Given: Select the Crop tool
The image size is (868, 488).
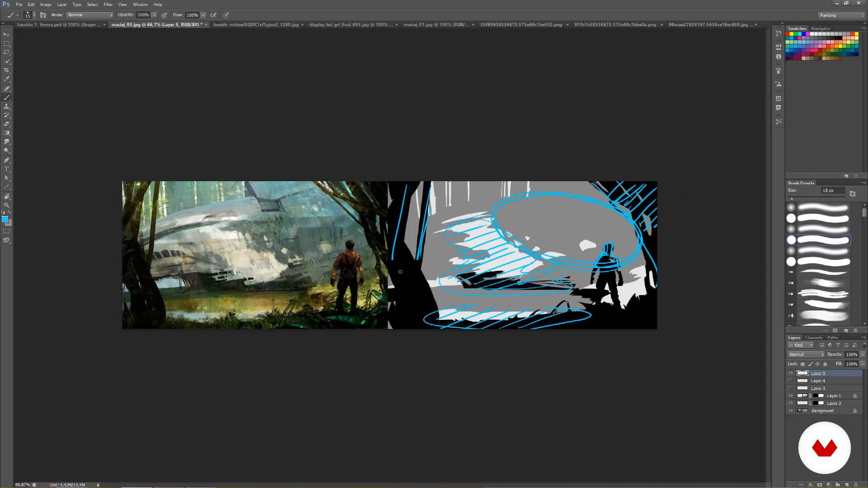Looking at the screenshot, I should [x=6, y=70].
